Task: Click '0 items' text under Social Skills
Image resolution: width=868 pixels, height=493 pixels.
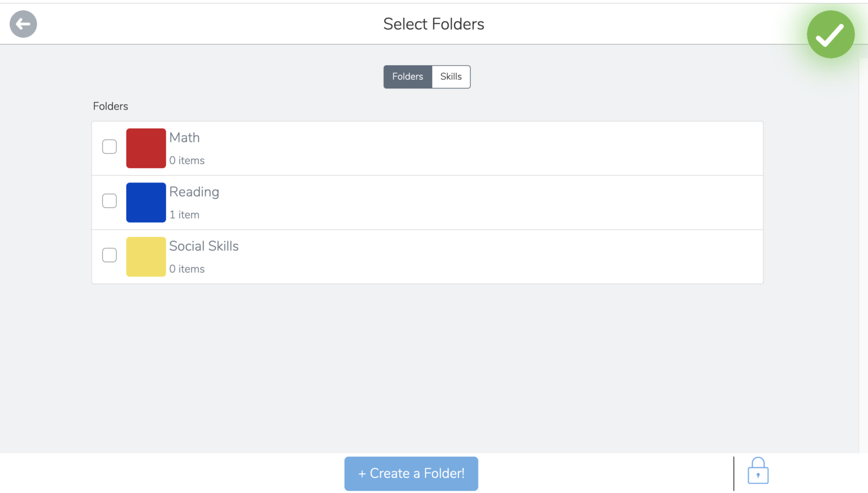Action: (x=187, y=269)
